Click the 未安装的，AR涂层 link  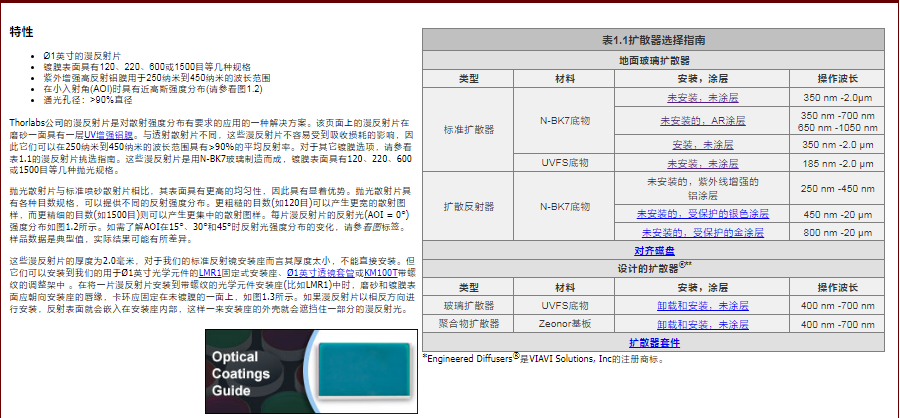[702, 121]
